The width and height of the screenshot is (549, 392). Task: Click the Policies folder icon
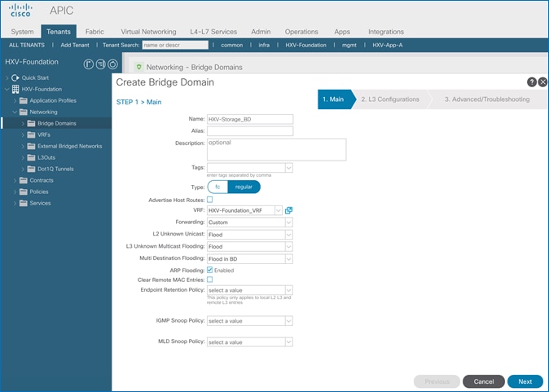24,192
